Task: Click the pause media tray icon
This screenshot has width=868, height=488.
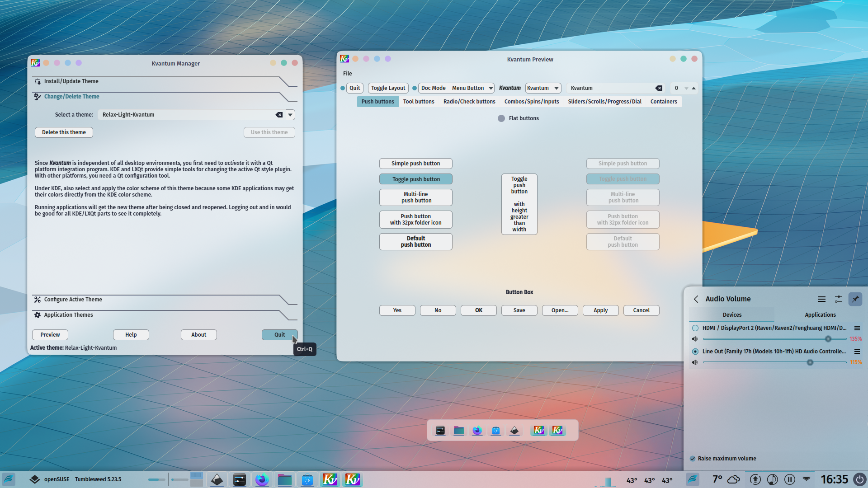Action: coord(790,479)
